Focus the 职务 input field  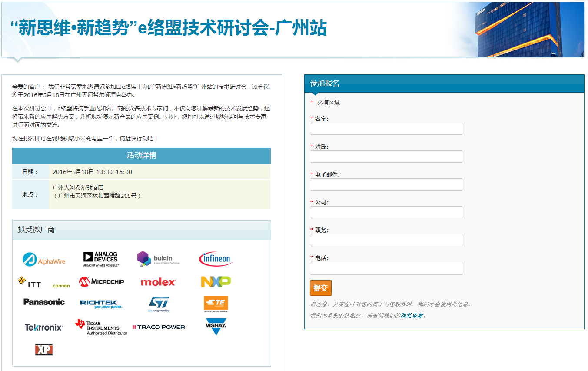click(x=386, y=240)
